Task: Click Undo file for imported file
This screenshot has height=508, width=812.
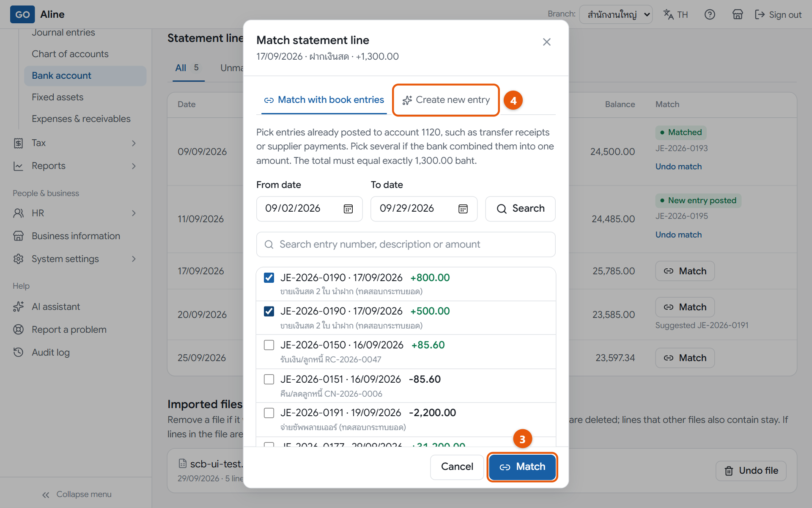Action: [x=751, y=471]
